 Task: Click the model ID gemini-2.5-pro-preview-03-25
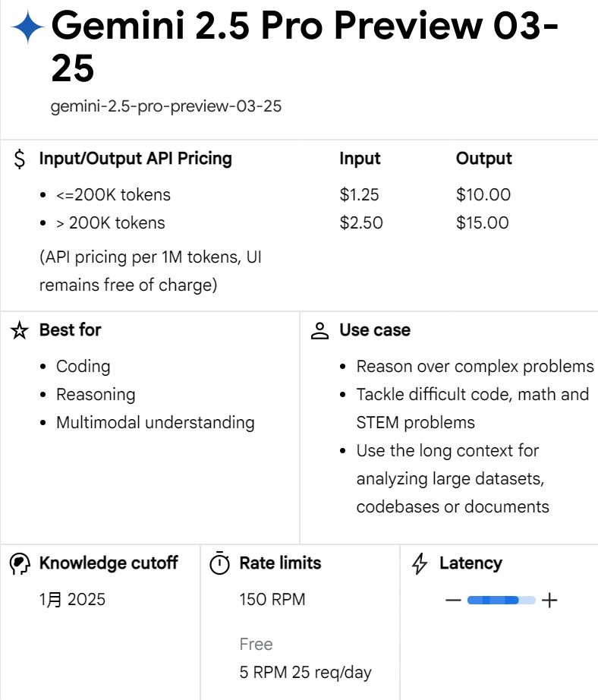[x=166, y=106]
